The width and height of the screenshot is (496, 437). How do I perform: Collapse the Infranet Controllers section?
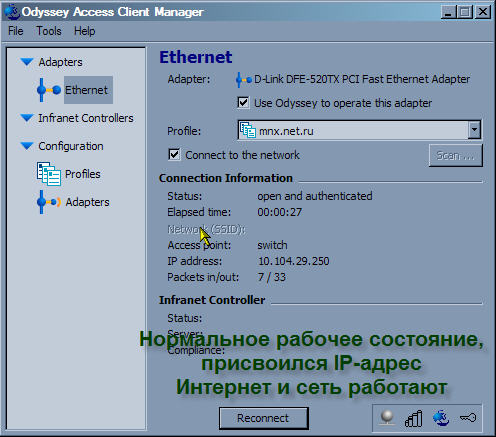[x=27, y=118]
